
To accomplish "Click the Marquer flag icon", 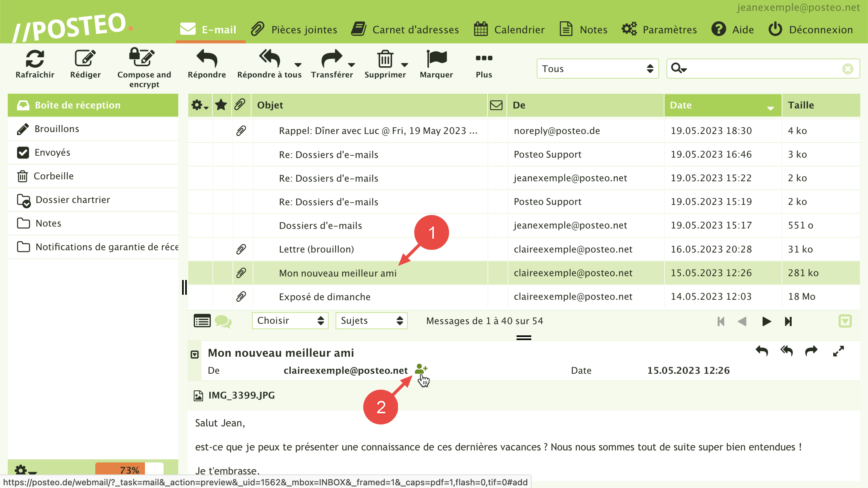I will (436, 59).
